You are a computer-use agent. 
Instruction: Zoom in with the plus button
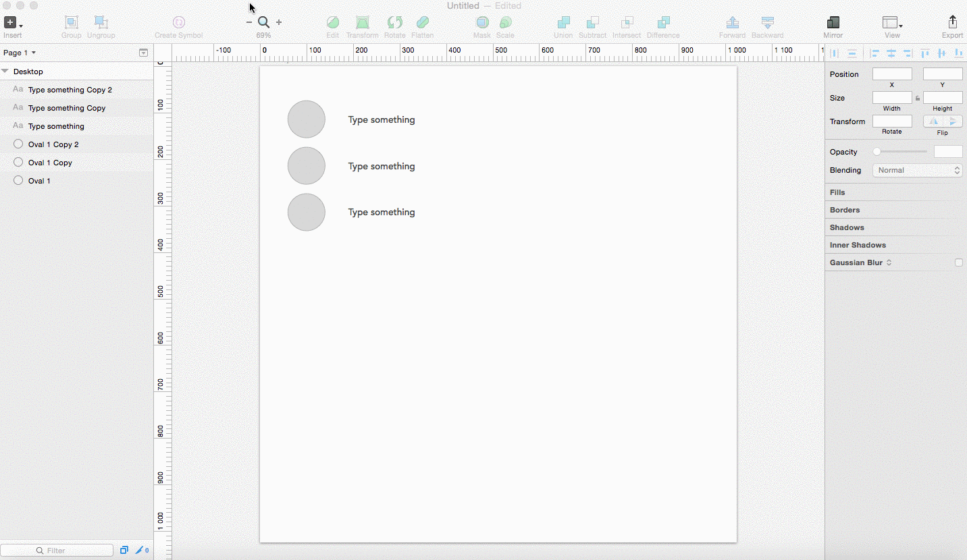pos(279,22)
